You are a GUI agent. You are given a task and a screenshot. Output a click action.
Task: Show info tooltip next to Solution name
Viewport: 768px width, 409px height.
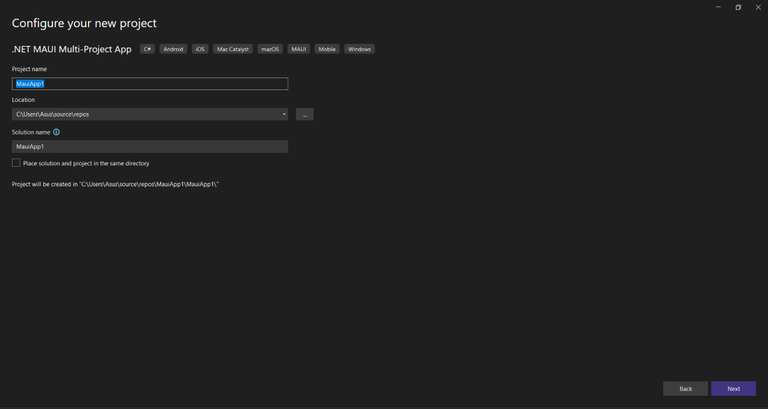[x=56, y=132]
